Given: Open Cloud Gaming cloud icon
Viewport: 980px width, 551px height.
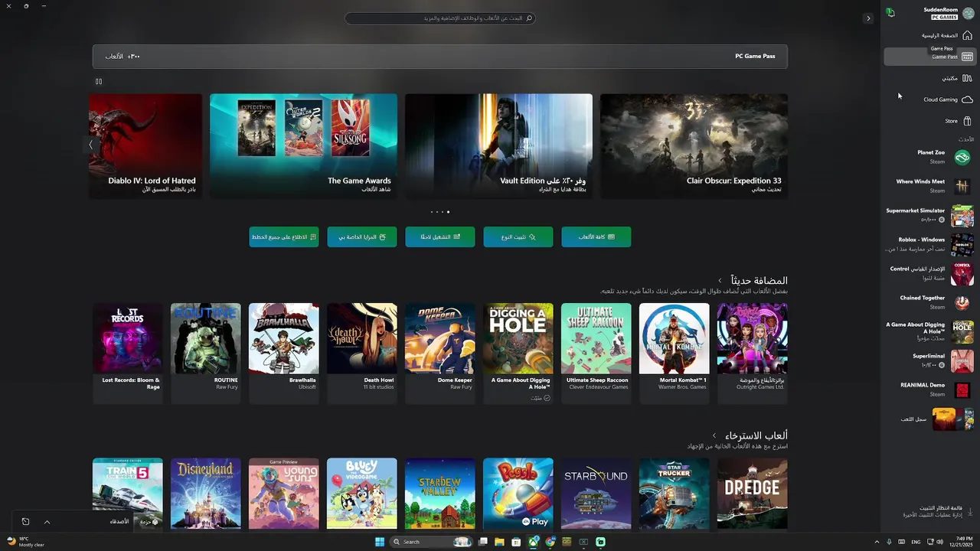Looking at the screenshot, I should pos(967,99).
